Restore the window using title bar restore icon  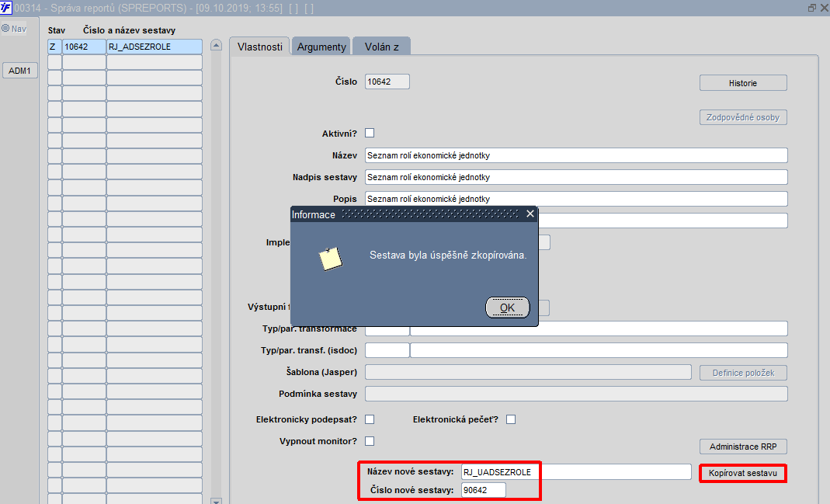pyautogui.click(x=812, y=8)
